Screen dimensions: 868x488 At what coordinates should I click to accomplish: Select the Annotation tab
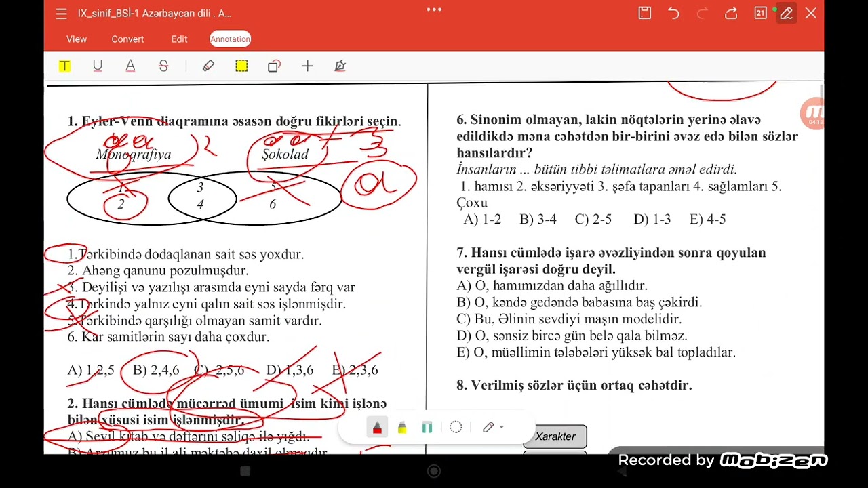coord(230,39)
